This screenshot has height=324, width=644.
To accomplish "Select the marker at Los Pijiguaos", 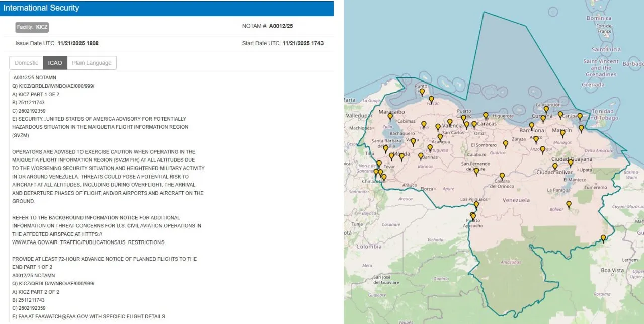I will [476, 205].
